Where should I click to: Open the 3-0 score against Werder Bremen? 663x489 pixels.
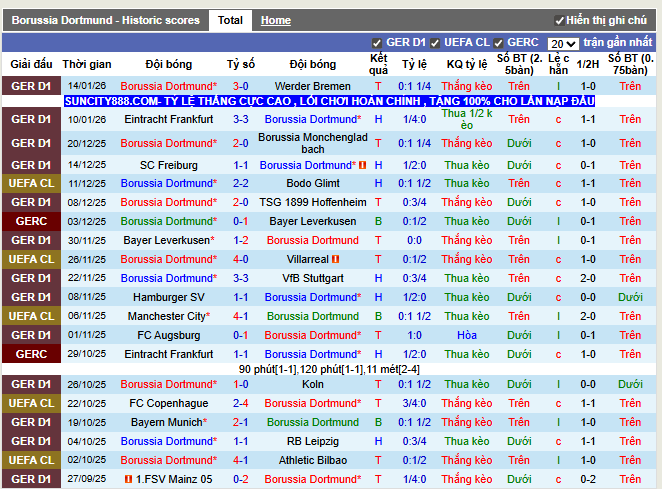(241, 86)
